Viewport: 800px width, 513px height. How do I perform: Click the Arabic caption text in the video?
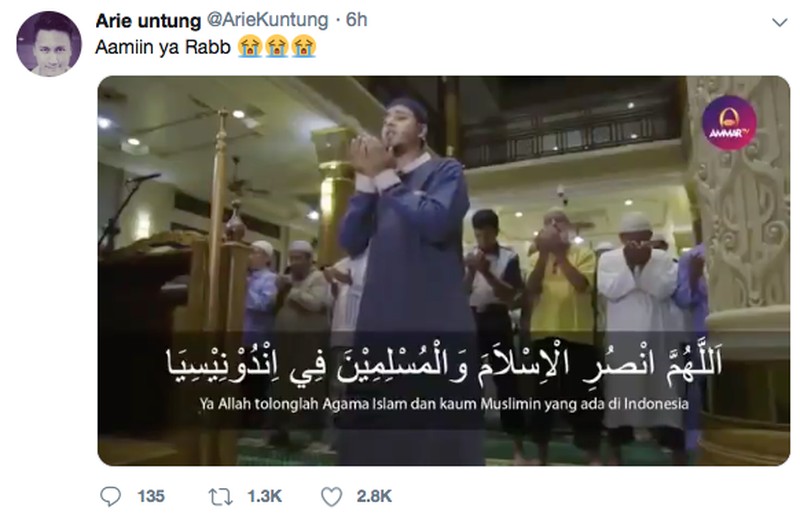tap(444, 364)
